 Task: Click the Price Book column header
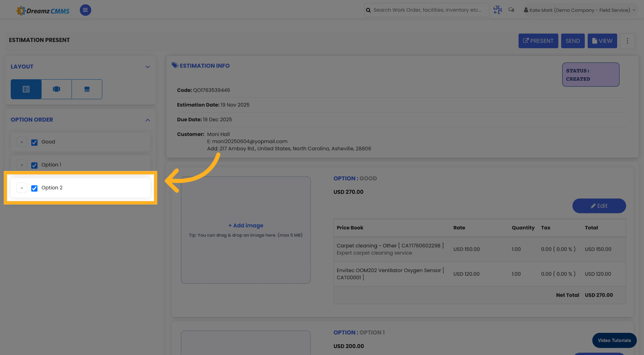click(x=350, y=228)
